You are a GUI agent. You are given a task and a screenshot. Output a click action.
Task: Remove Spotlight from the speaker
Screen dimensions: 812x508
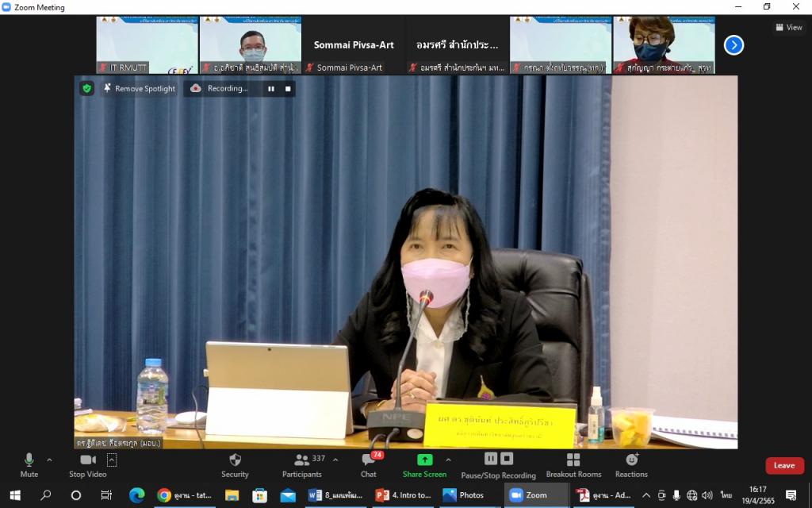click(x=140, y=89)
